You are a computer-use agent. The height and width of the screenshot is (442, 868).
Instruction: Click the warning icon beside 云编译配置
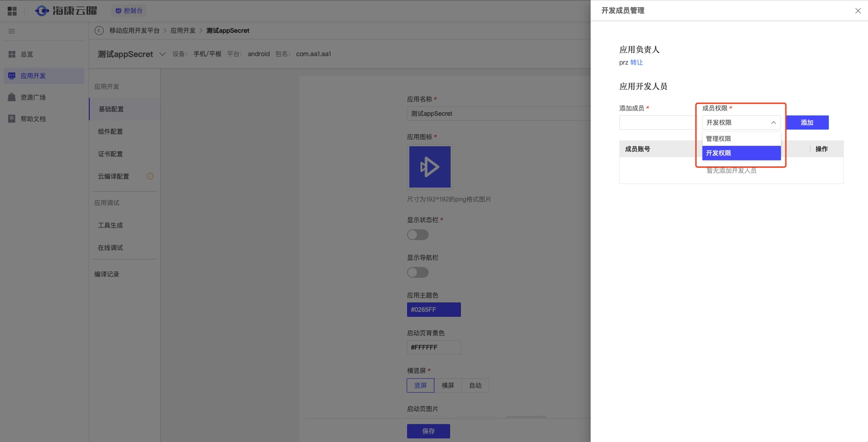pos(150,176)
